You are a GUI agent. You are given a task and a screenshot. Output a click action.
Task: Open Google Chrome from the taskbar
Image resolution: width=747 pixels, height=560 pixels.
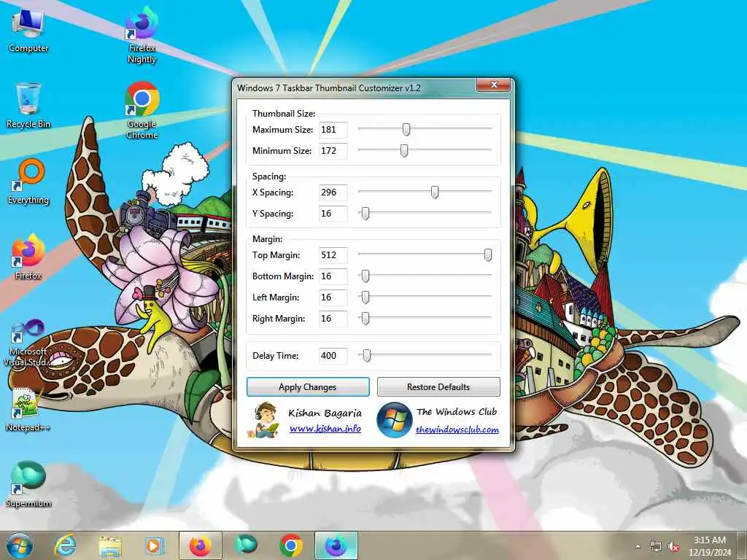291,545
